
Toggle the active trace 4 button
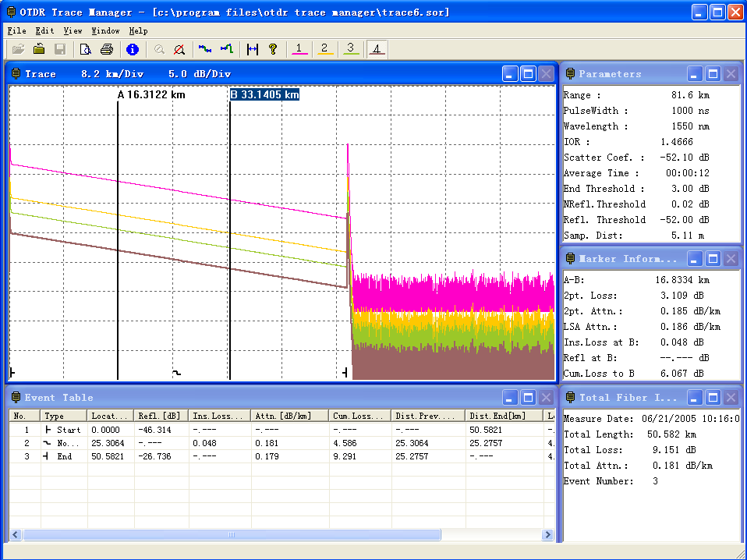pyautogui.click(x=377, y=49)
